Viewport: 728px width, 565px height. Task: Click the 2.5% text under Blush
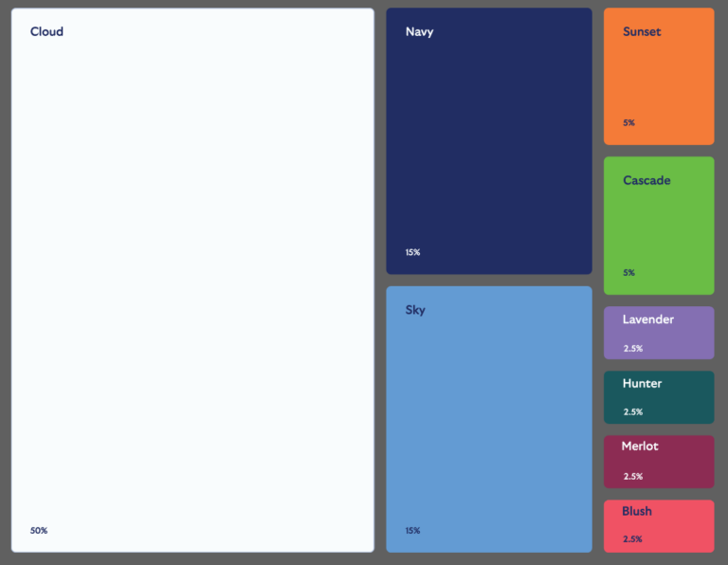[632, 539]
